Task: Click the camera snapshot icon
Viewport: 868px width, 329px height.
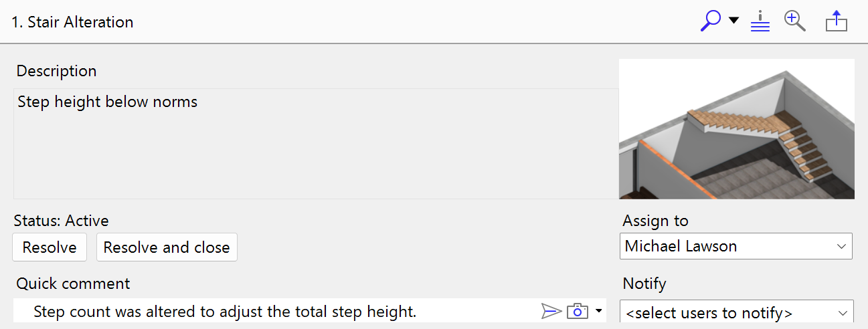Action: coord(577,311)
